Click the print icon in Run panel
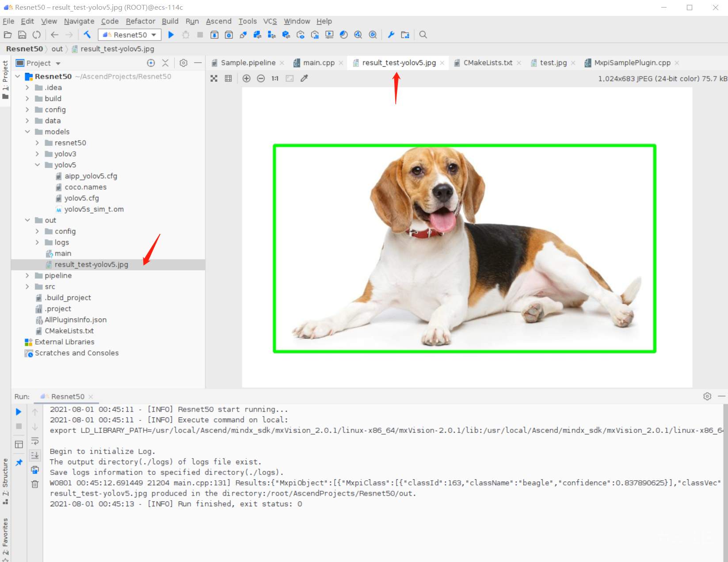Image resolution: width=728 pixels, height=562 pixels. coord(35,470)
